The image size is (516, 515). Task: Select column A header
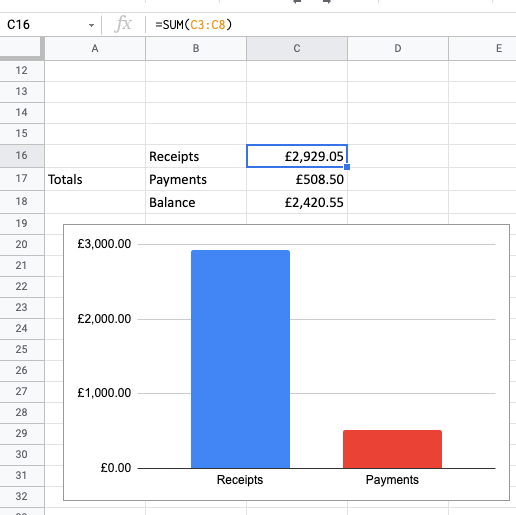point(95,49)
